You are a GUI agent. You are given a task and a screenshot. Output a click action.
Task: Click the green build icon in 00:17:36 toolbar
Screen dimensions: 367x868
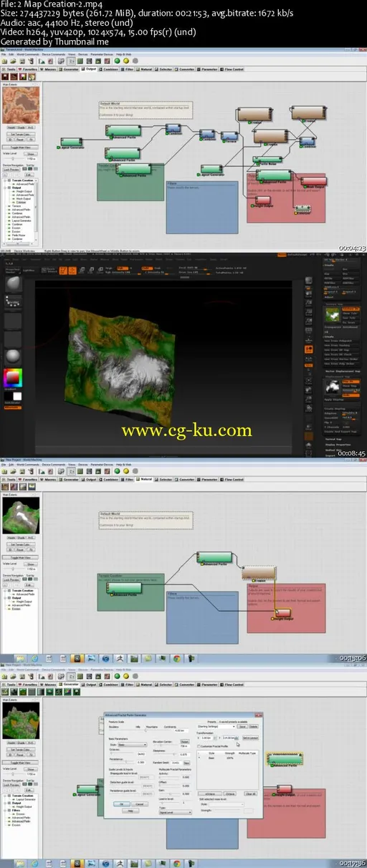pyautogui.click(x=117, y=677)
